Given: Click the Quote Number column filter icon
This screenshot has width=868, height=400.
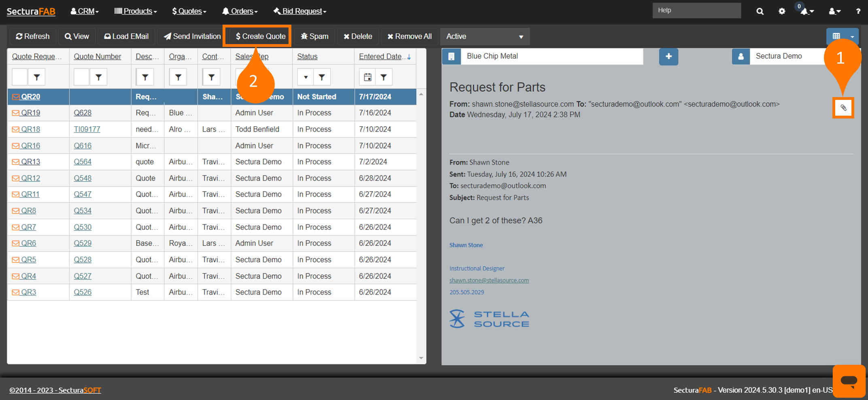Looking at the screenshot, I should [x=98, y=77].
